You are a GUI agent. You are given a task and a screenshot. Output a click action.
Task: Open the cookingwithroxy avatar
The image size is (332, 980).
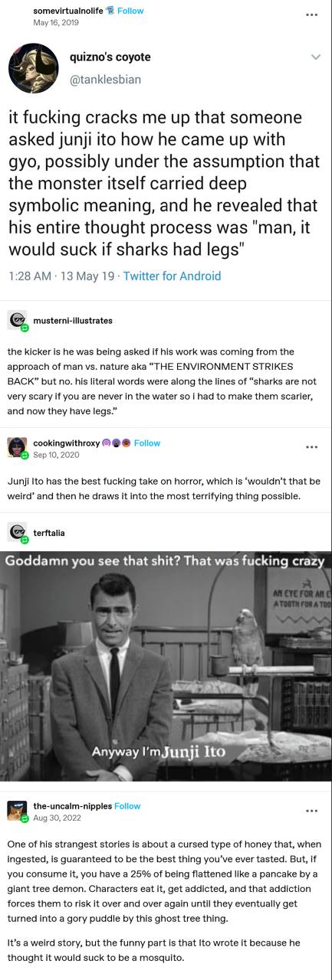point(17,447)
